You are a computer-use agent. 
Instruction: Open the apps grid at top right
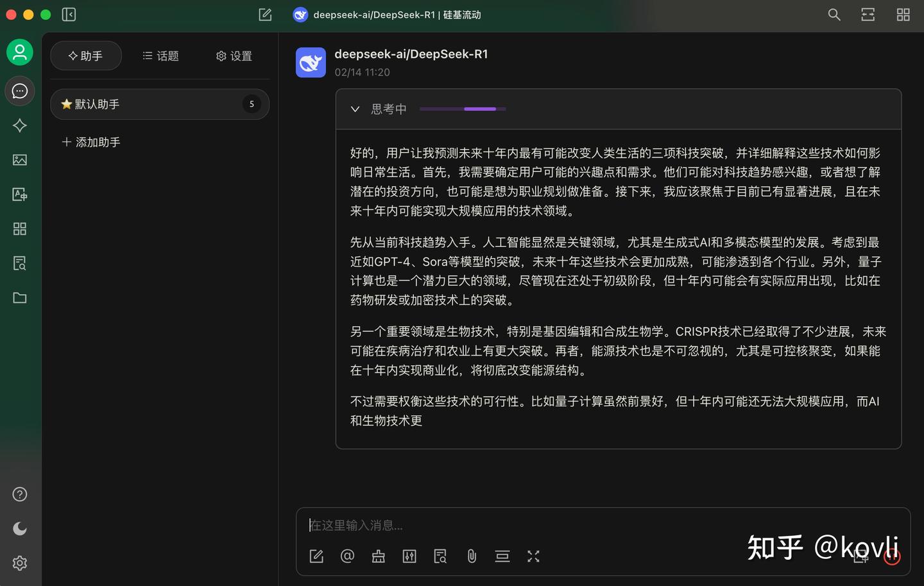coord(903,14)
